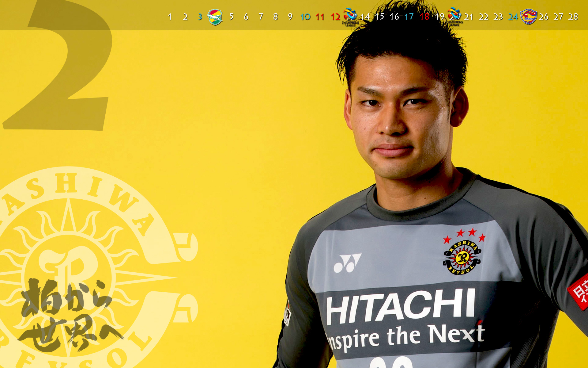Select blue day 17 in the calendar

point(409,17)
